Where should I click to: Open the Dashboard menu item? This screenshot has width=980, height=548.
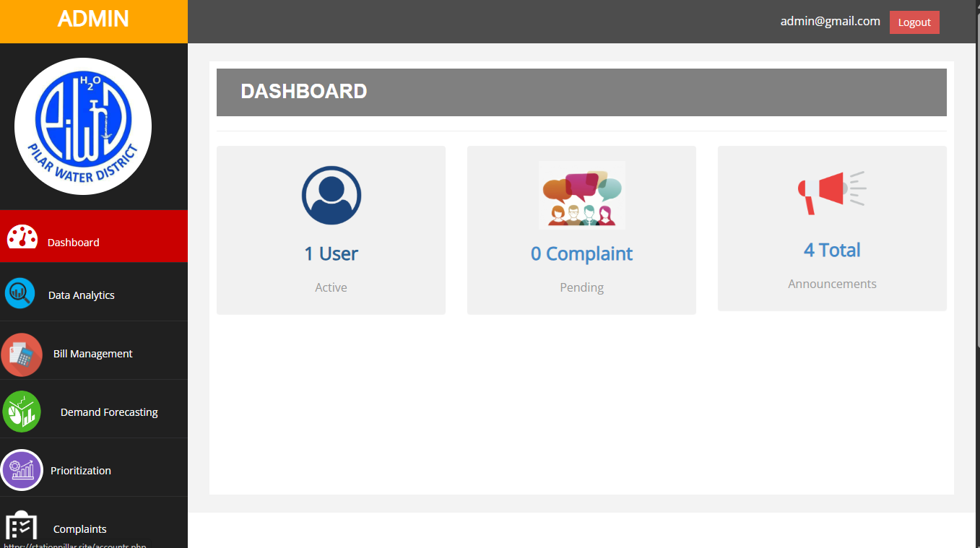[94, 236]
